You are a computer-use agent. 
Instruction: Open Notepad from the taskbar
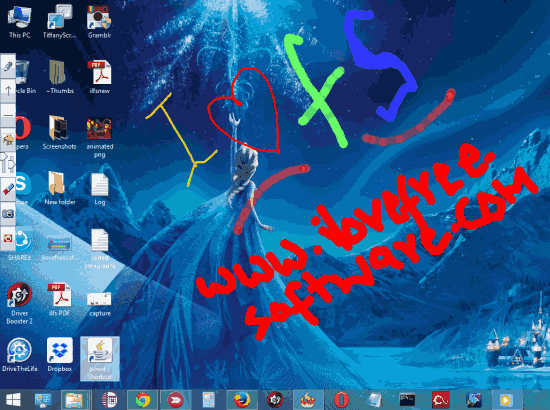pos(374,400)
